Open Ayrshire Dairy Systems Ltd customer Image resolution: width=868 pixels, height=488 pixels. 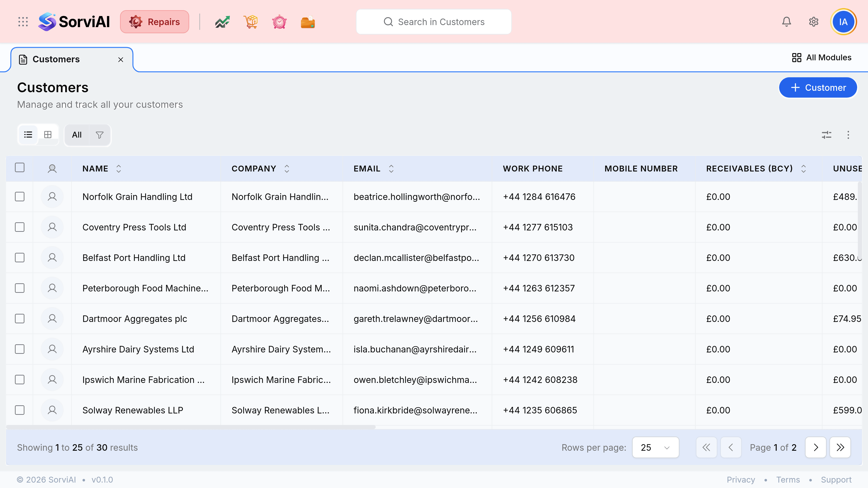(138, 349)
